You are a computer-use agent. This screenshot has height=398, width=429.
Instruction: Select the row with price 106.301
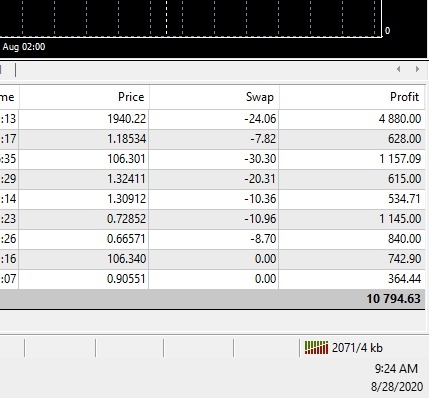pos(213,159)
